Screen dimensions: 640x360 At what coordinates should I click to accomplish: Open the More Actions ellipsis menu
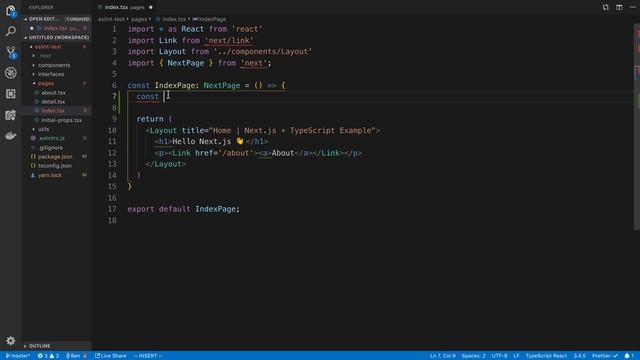tap(633, 7)
